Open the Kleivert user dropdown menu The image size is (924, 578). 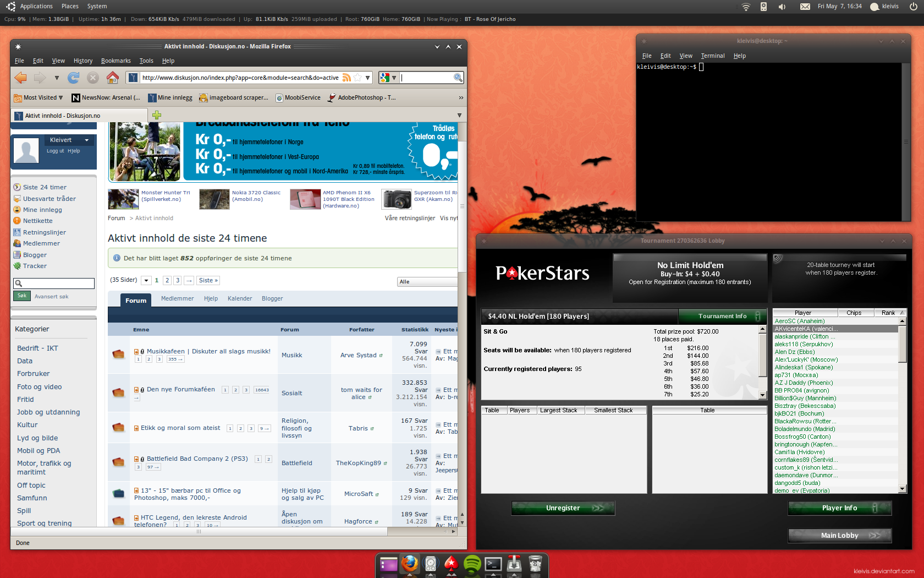pos(69,140)
